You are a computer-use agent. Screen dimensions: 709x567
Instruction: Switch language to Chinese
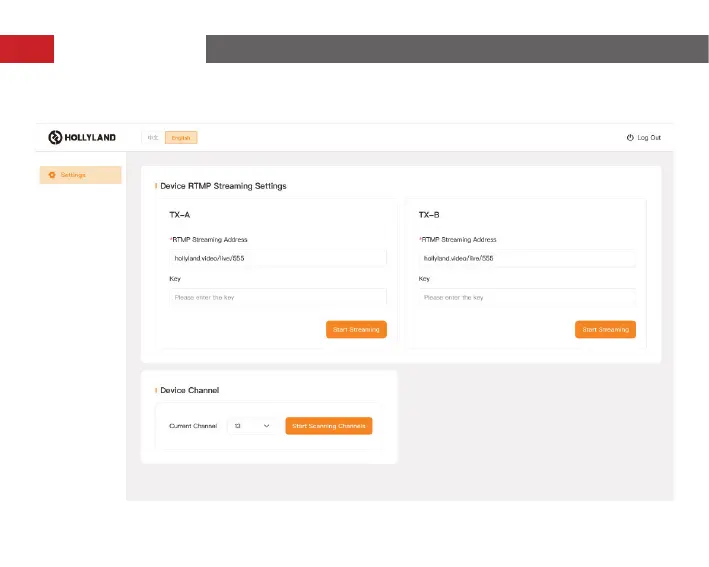153,138
